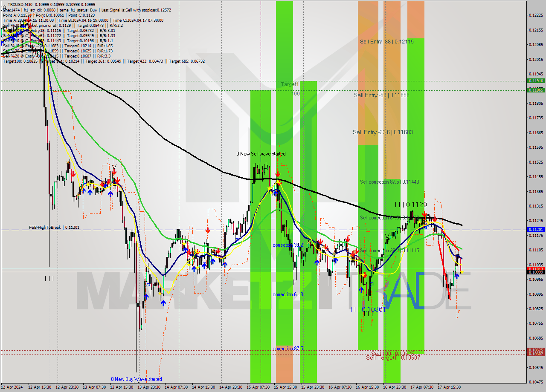
Task: Click the '16 Apr 15:30' time axis label
Action: click(367, 387)
